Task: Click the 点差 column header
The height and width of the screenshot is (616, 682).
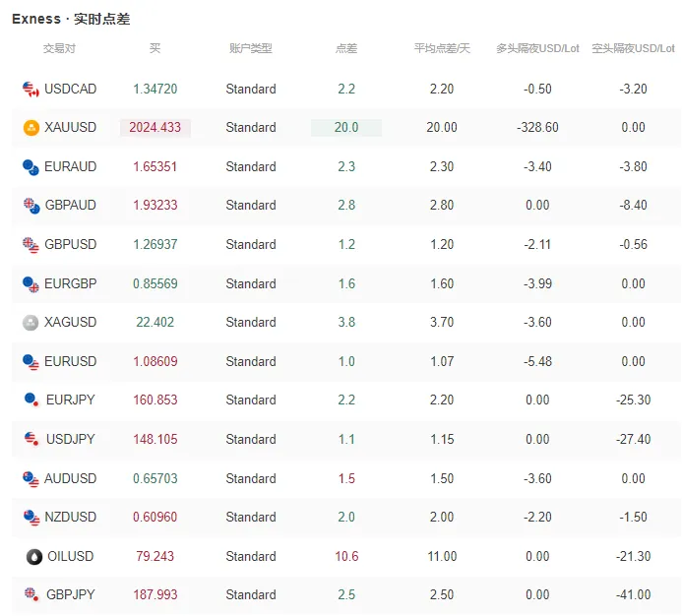Action: (x=346, y=48)
